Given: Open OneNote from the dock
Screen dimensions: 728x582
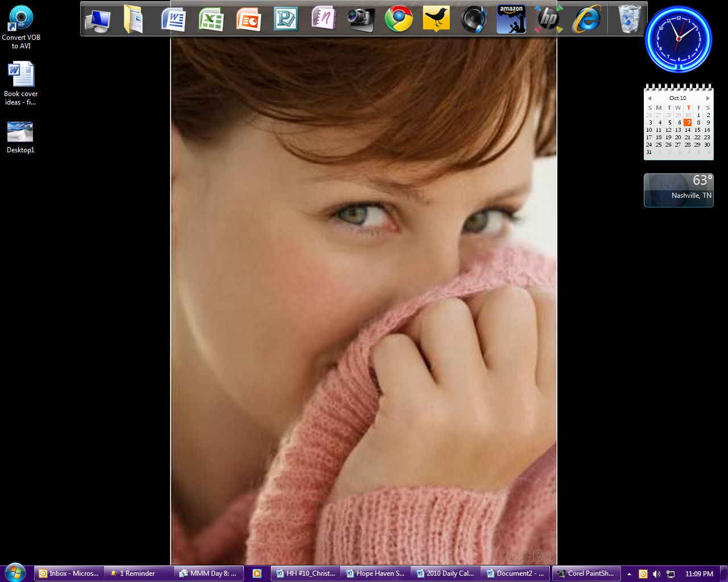Looking at the screenshot, I should [x=324, y=19].
